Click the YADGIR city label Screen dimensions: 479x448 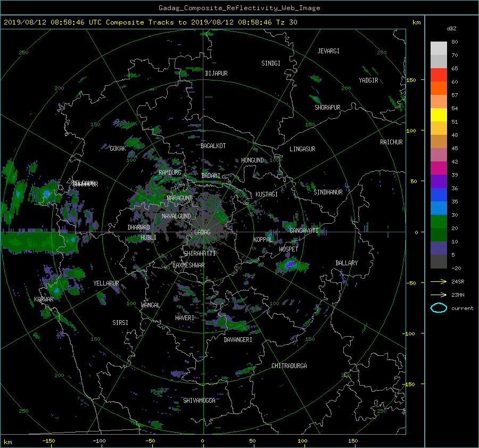(x=368, y=80)
